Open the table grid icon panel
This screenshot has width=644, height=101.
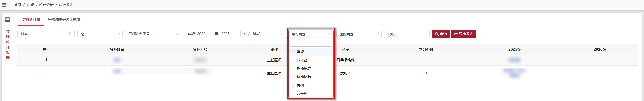click(x=7, y=19)
